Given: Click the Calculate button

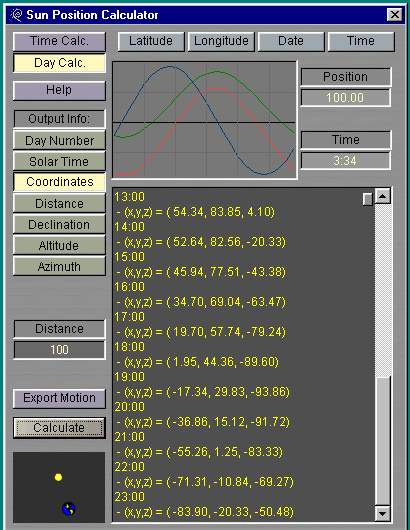Looking at the screenshot, I should [59, 428].
